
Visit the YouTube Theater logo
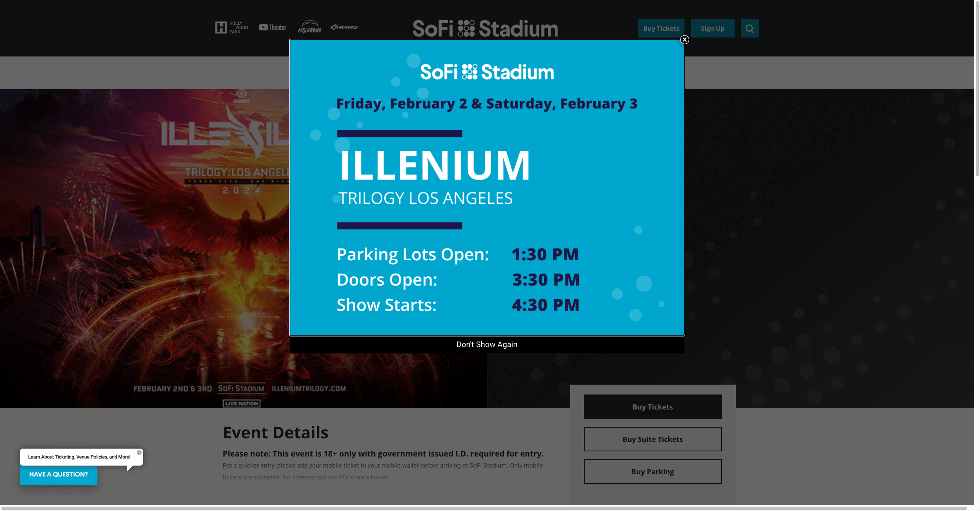[273, 27]
